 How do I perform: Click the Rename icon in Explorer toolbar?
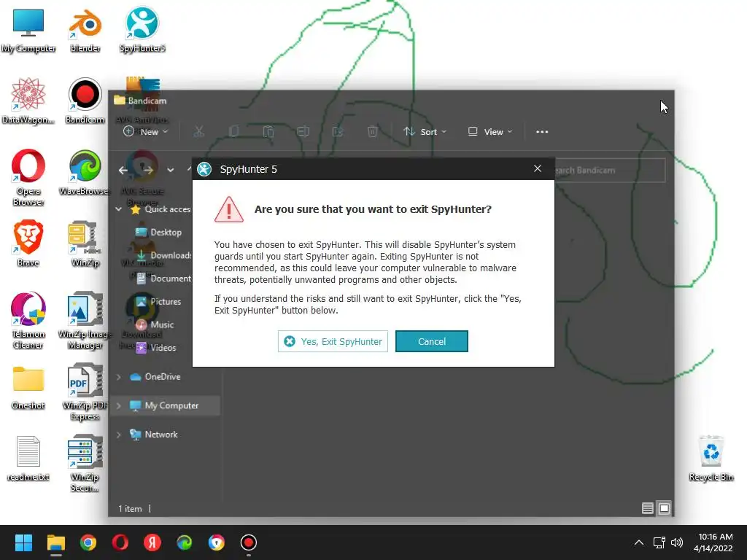[303, 131]
